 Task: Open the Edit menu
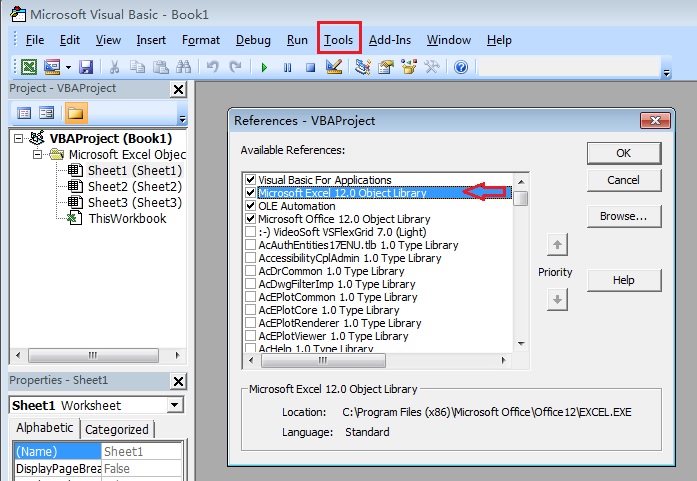click(70, 40)
